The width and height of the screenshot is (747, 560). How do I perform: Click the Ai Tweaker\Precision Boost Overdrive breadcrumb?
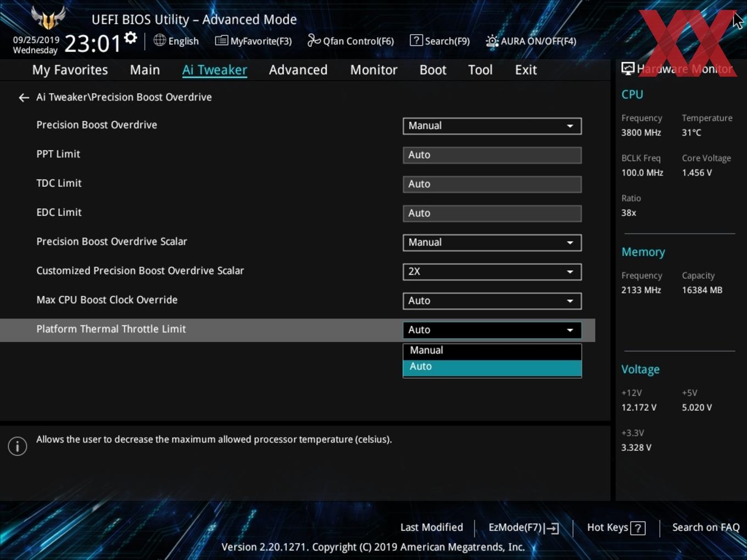click(124, 97)
